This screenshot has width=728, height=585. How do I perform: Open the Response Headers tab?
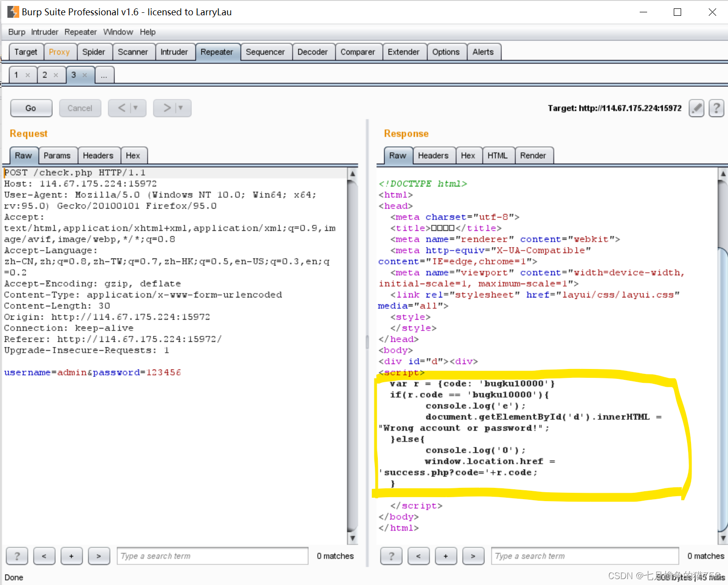point(433,155)
